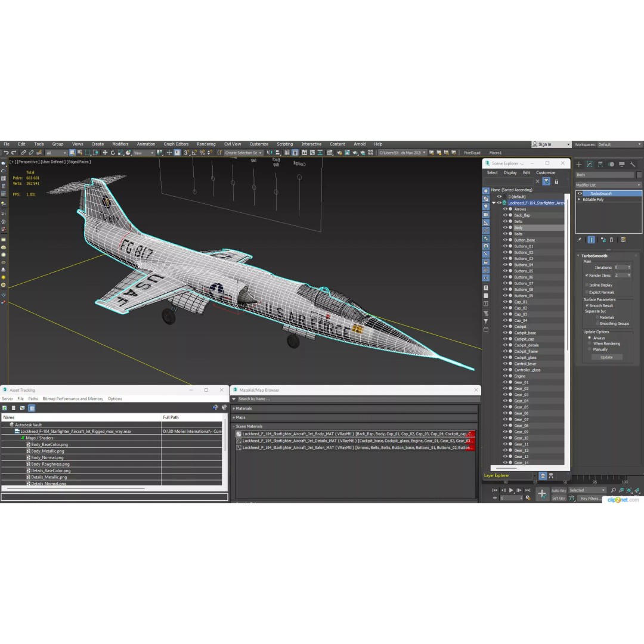
Task: Click the highlighted filter icon in Scene Explorer
Action: click(546, 181)
